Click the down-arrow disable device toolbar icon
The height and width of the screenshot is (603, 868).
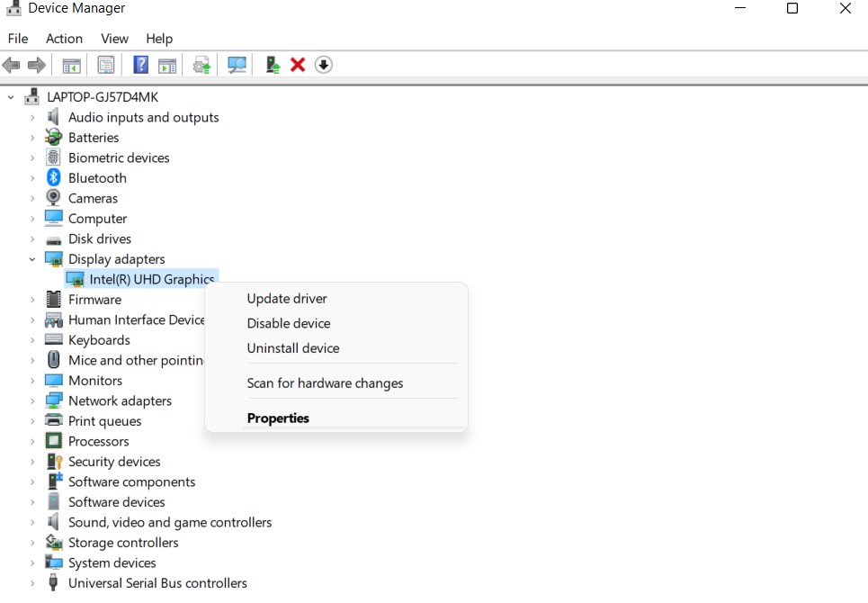[x=324, y=65]
